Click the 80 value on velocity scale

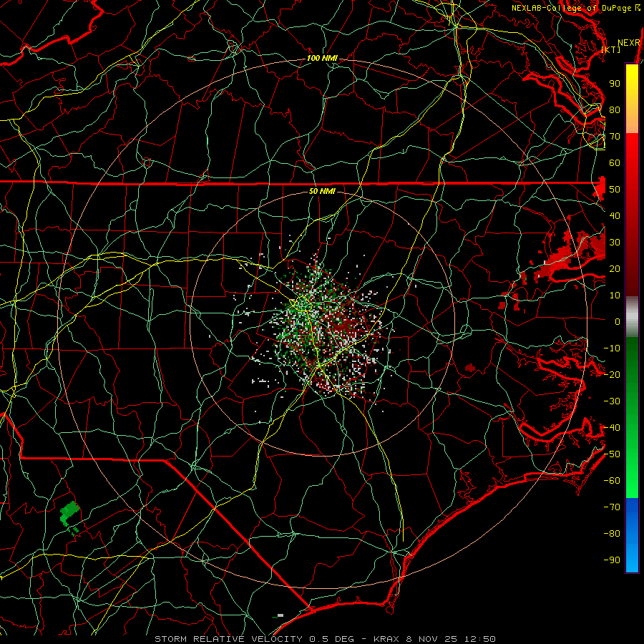tap(615, 109)
